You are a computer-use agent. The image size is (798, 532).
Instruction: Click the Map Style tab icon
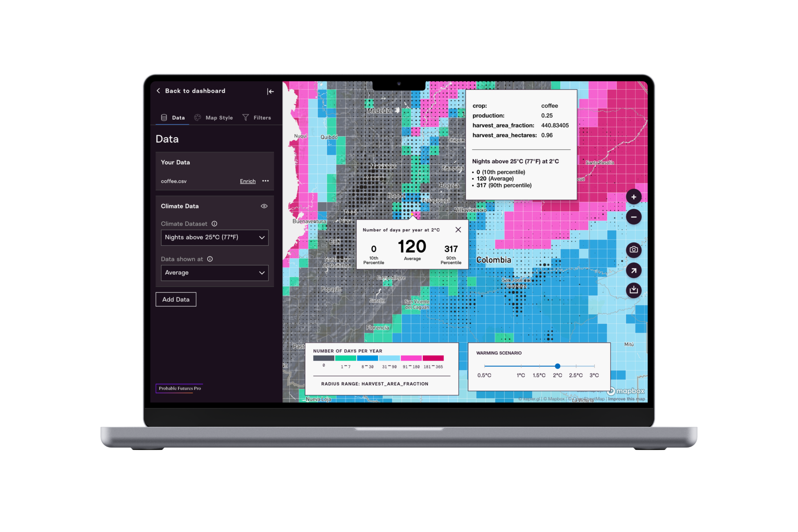click(199, 117)
